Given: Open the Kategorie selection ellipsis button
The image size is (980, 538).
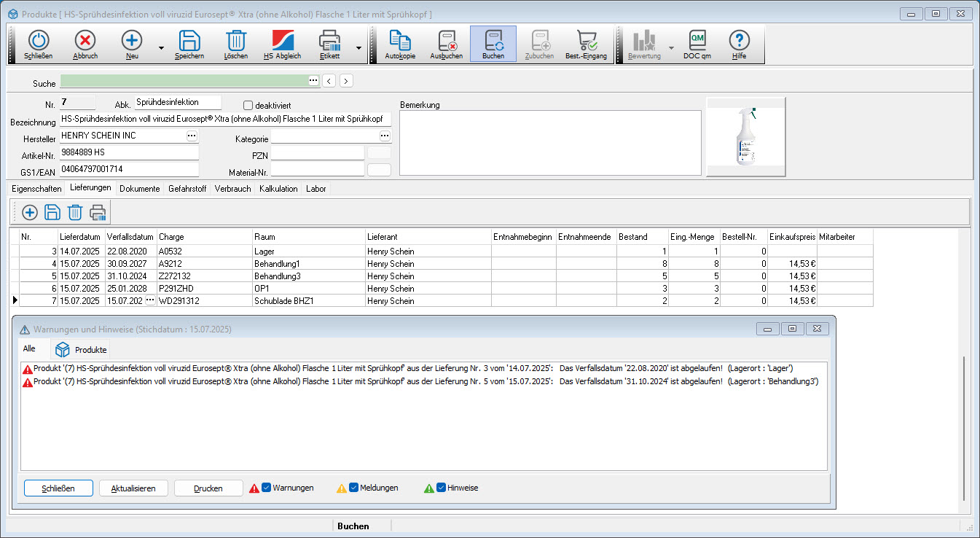Looking at the screenshot, I should coord(385,136).
